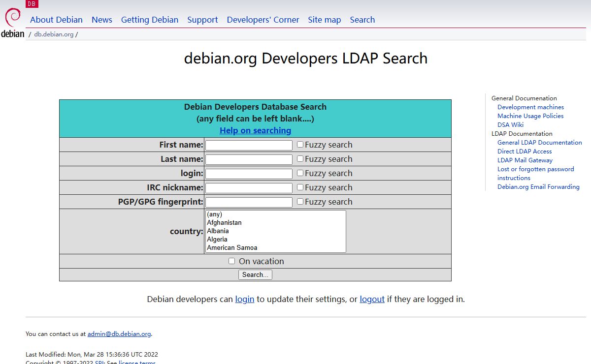Click the Debian Developers Database Search header

point(255,107)
